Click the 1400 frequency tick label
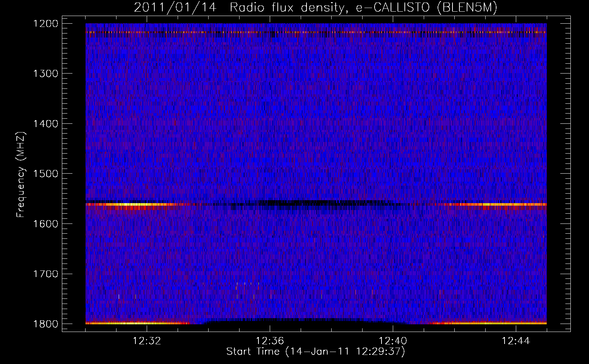Screen dimensions: 589x364 [x=46, y=124]
